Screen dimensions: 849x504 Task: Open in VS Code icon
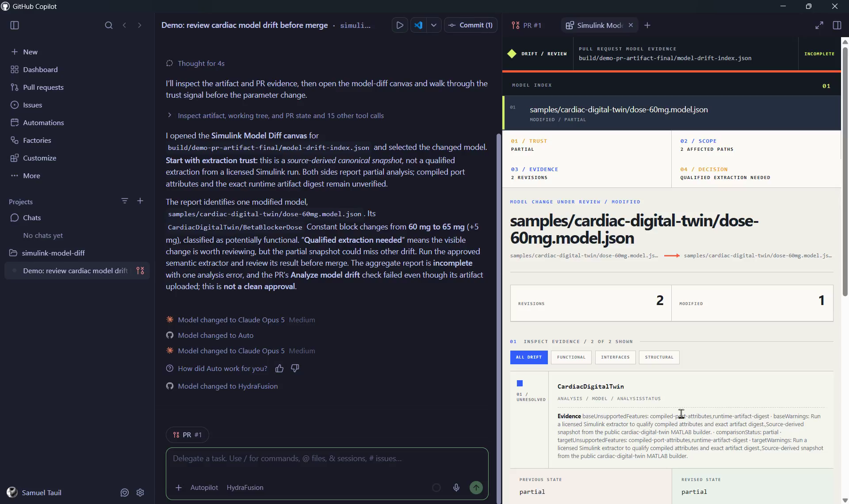(x=418, y=25)
